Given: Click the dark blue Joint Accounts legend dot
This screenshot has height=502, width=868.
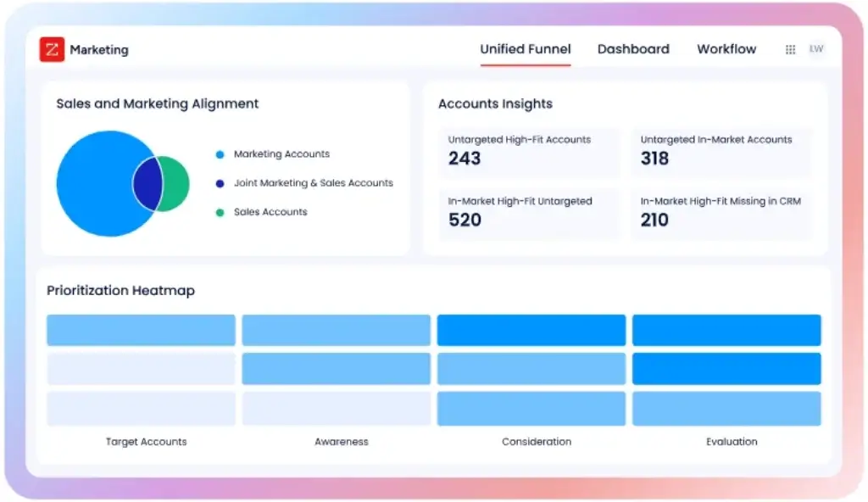Looking at the screenshot, I should click(x=220, y=183).
